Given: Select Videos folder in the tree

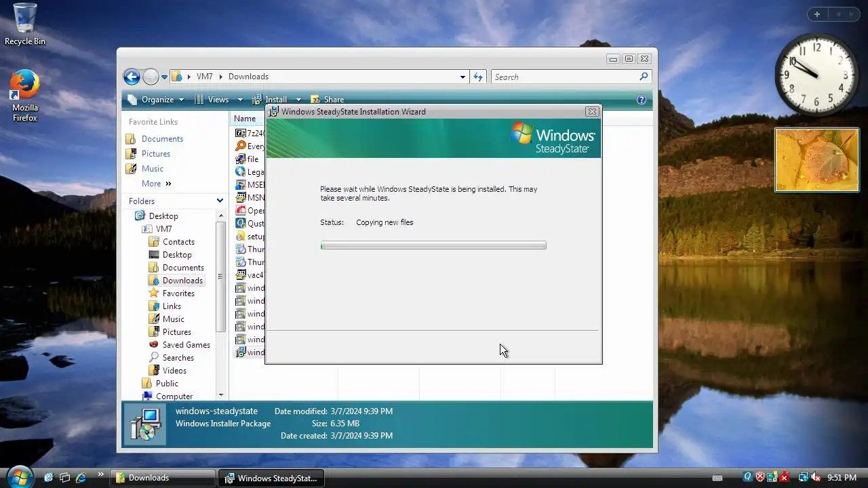Looking at the screenshot, I should 174,371.
